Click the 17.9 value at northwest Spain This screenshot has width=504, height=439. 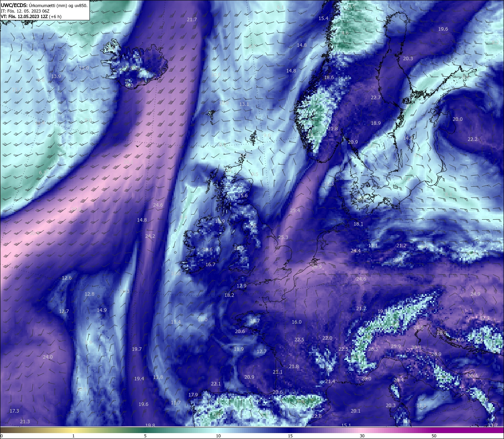coord(193,395)
